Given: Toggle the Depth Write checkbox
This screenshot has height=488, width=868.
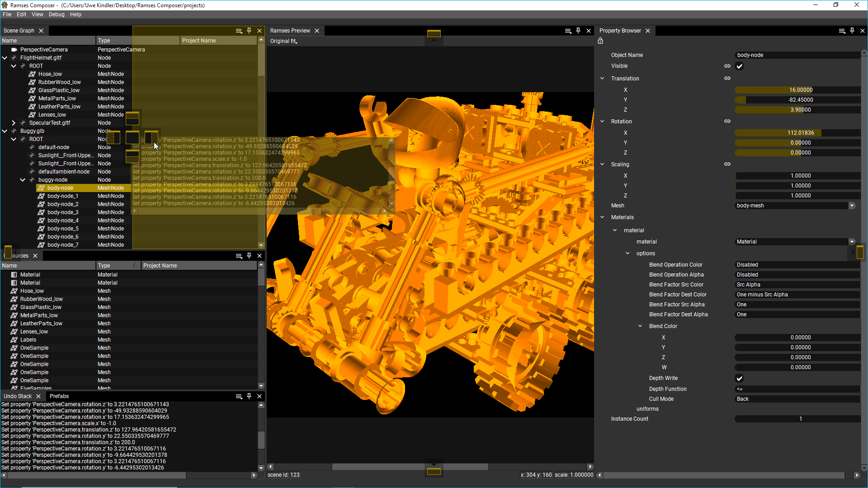Looking at the screenshot, I should click(x=739, y=378).
